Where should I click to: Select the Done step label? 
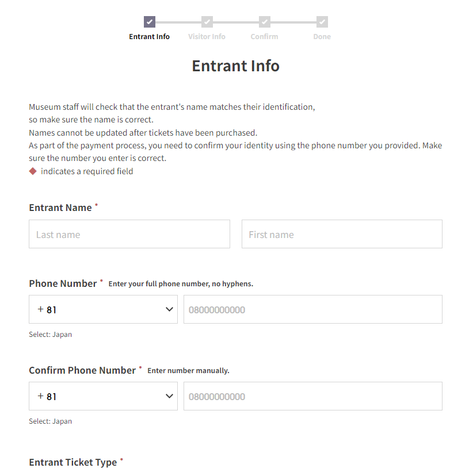pyautogui.click(x=322, y=37)
